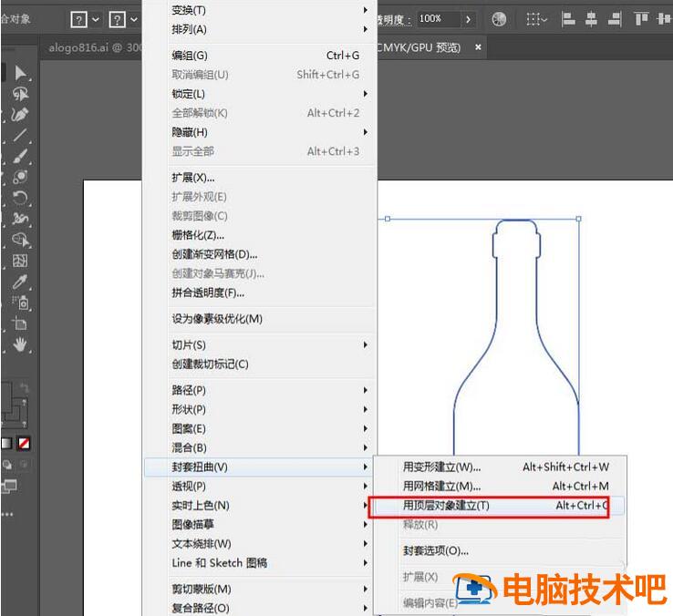Click Horizontal Align Right icon
The height and width of the screenshot is (616, 673).
[x=615, y=19]
